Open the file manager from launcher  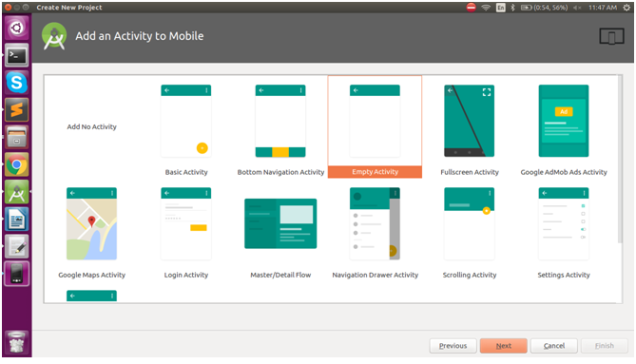tap(16, 137)
